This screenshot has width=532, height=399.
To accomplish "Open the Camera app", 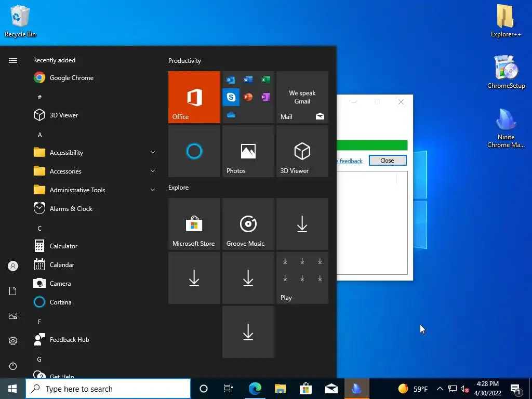I will (x=95, y=283).
